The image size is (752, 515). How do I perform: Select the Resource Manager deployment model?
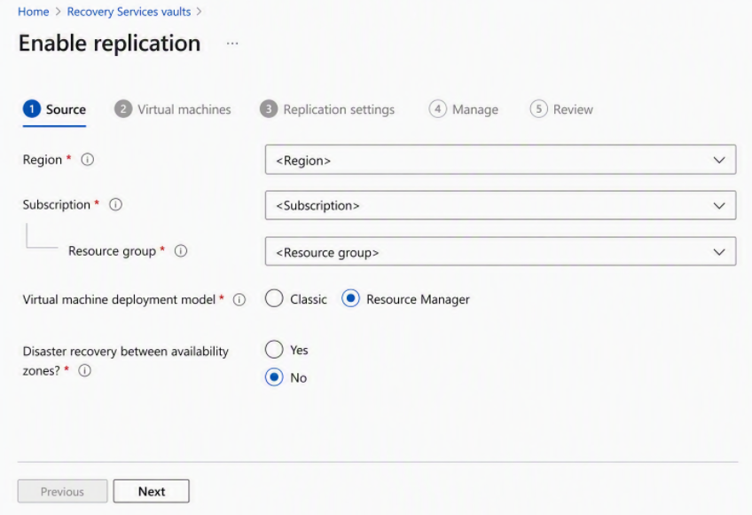[351, 298]
